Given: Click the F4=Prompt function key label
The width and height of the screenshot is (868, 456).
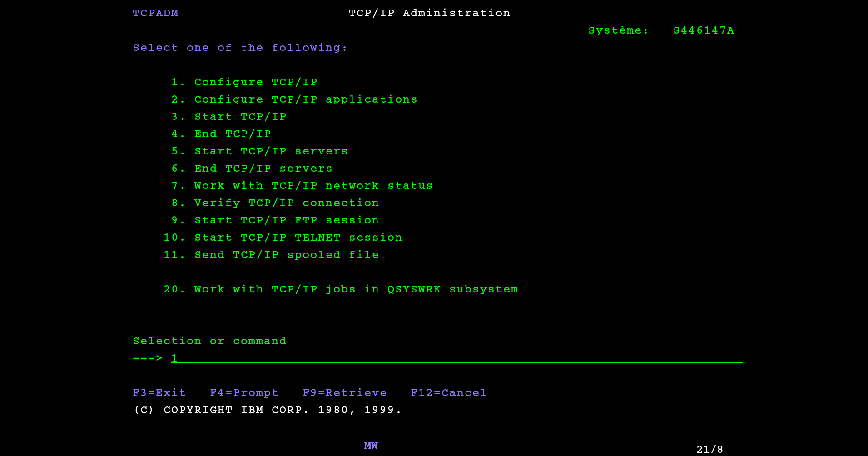Looking at the screenshot, I should [244, 392].
